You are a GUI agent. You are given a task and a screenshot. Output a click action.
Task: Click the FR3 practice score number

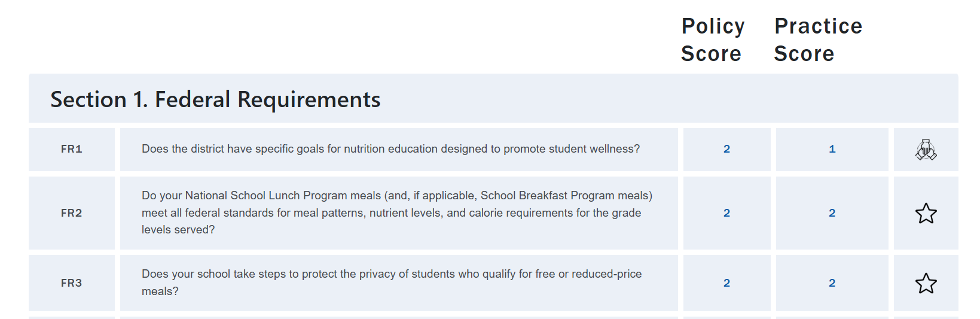[832, 283]
